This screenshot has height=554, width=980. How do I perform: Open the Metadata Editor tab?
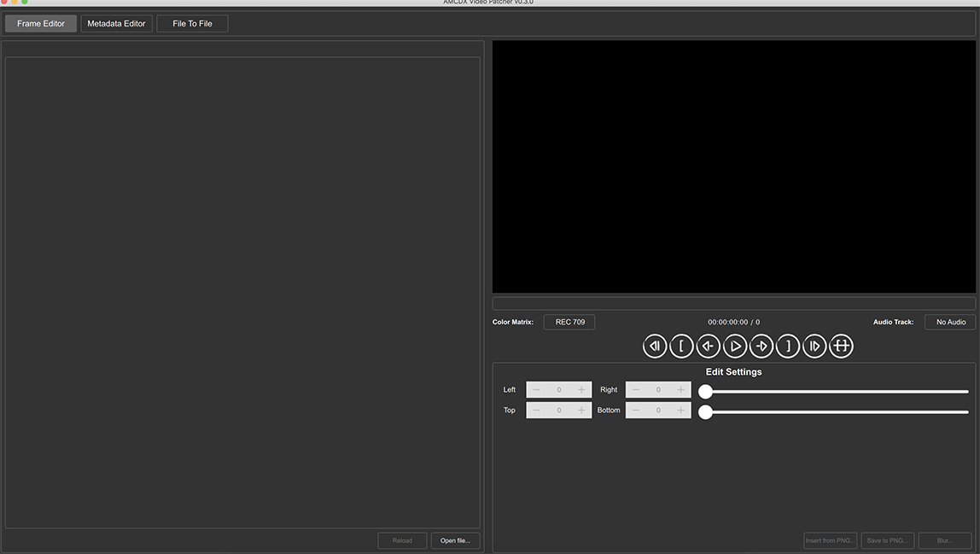(x=116, y=24)
